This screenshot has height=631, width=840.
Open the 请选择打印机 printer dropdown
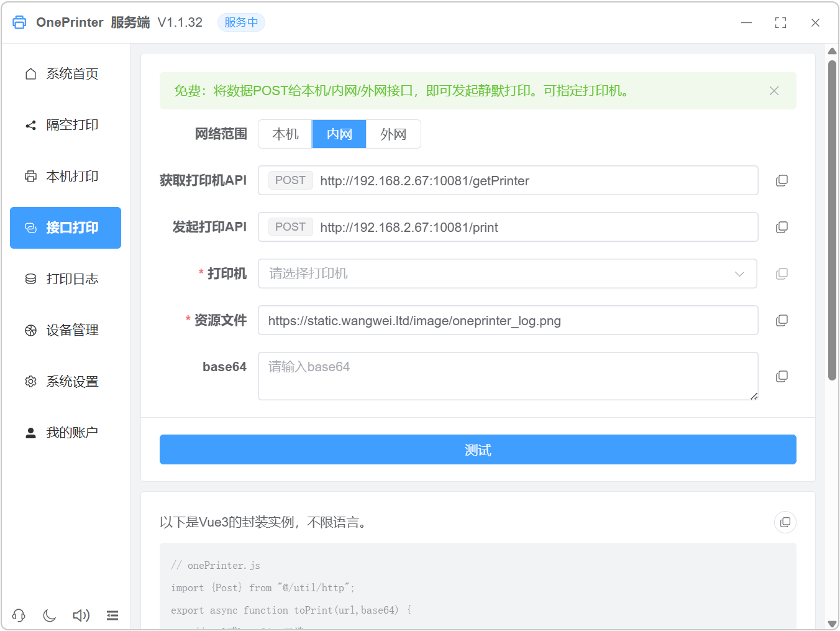[508, 274]
